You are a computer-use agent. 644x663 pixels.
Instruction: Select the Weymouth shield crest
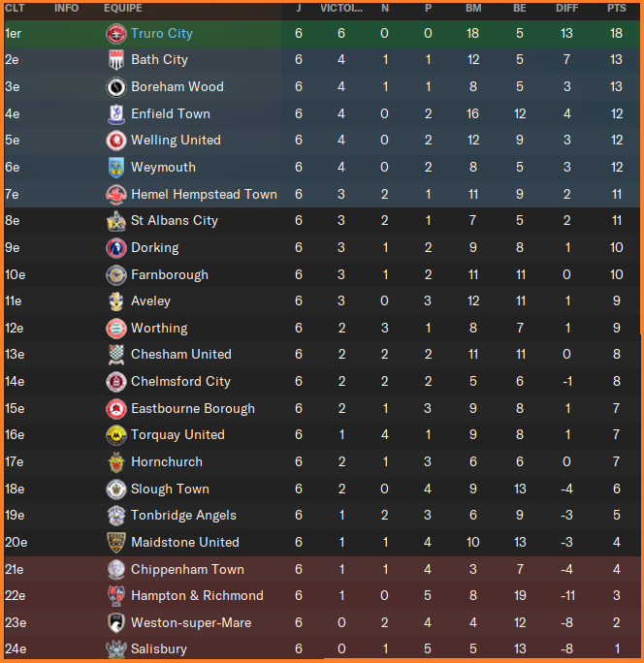[116, 168]
